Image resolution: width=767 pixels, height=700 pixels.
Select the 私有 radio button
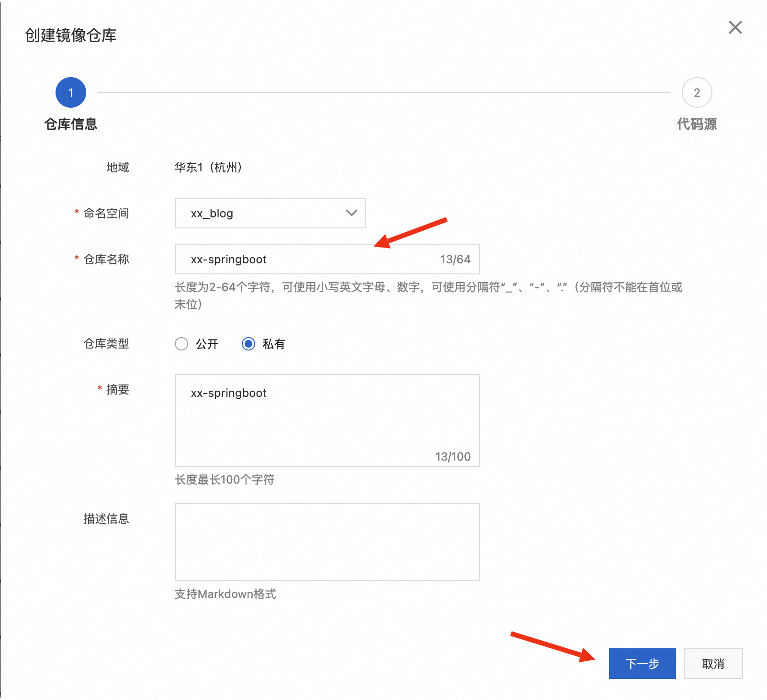(248, 344)
